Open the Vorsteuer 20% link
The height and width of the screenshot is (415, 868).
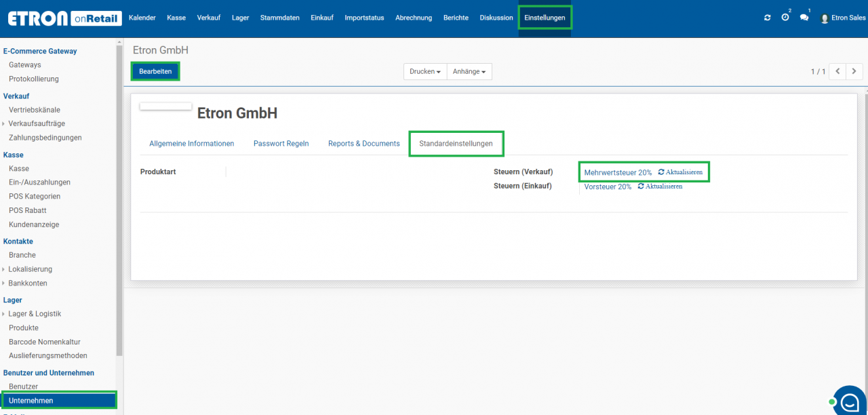(x=608, y=186)
